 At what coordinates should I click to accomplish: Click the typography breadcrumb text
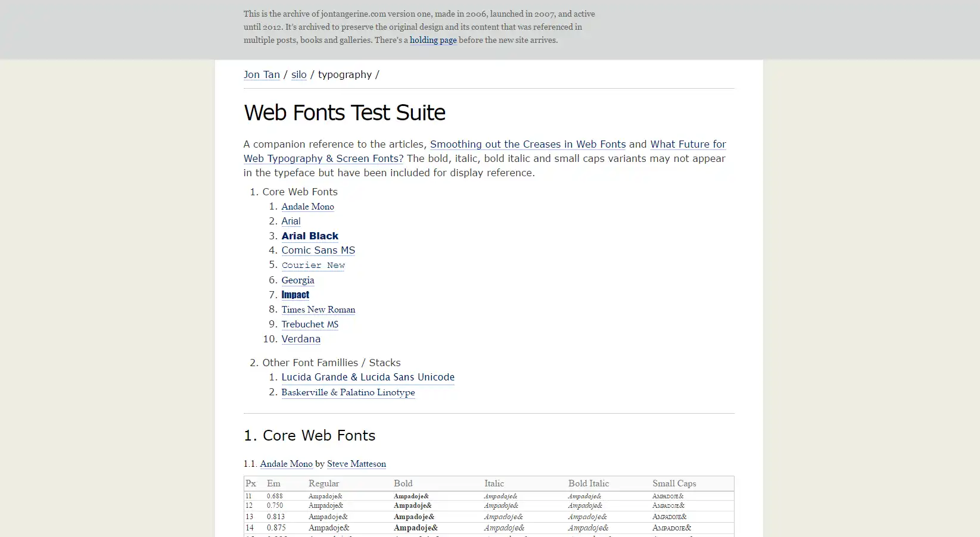[x=345, y=74]
